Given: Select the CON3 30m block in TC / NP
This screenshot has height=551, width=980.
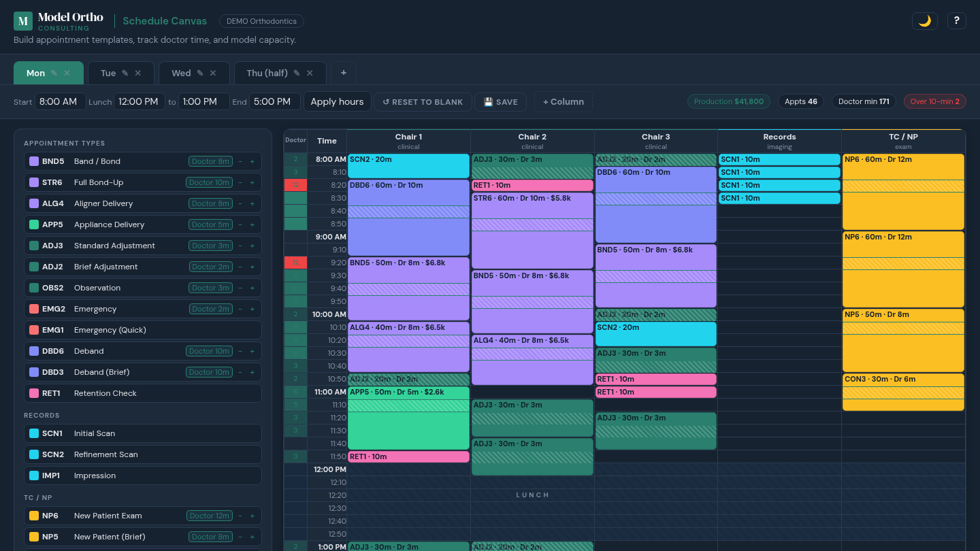Looking at the screenshot, I should click(x=903, y=392).
